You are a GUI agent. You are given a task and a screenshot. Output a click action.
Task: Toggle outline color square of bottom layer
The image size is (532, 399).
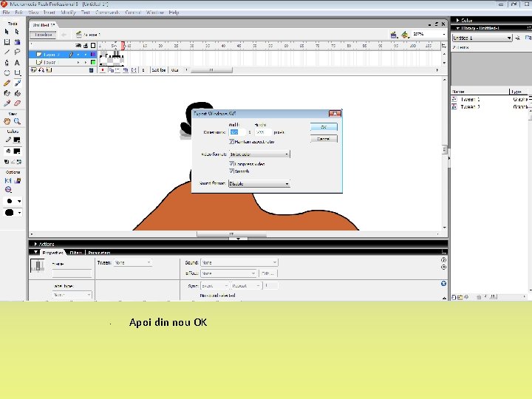click(93, 62)
